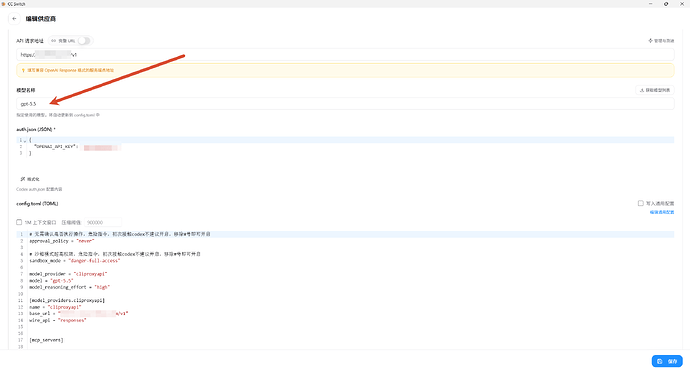
Task: Open the edit common config link
Action: pos(662,212)
